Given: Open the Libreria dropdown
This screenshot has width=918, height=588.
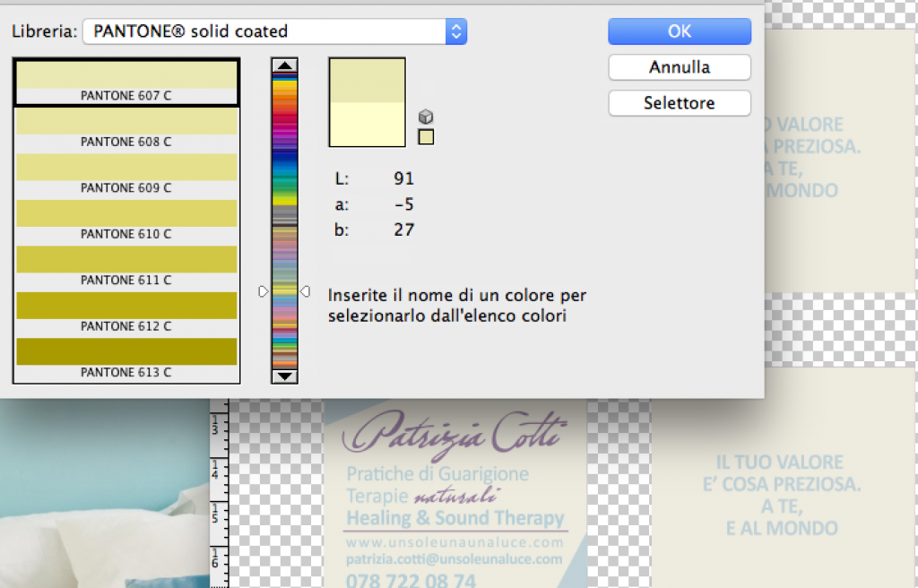Looking at the screenshot, I should (x=274, y=31).
